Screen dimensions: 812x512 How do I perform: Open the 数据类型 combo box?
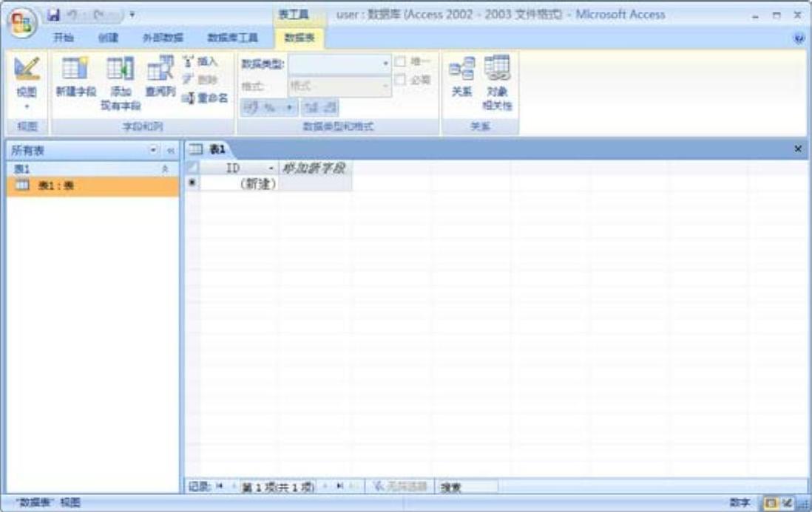click(x=339, y=64)
